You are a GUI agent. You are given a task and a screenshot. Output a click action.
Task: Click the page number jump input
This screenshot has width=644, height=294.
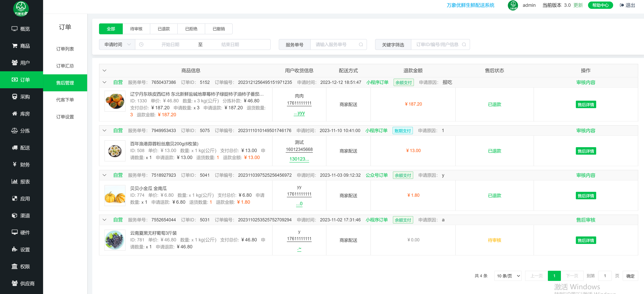pos(605,276)
